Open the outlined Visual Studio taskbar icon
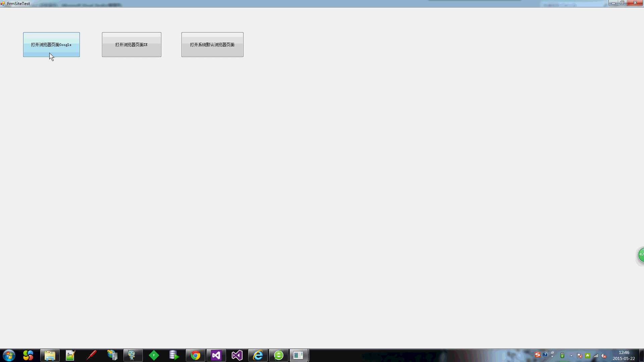Viewport: 644px width, 362px height. tap(237, 355)
